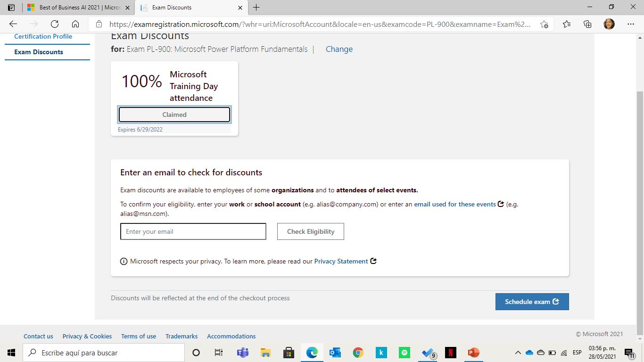Viewport: 644px width, 362px height.
Task: Open Edge Settings and more menu
Action: (x=631, y=24)
